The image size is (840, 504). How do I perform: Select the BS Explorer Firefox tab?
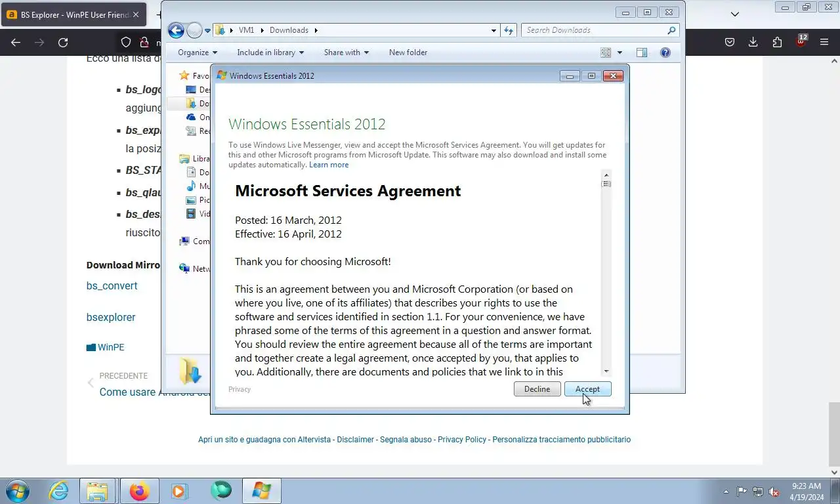coord(73,14)
